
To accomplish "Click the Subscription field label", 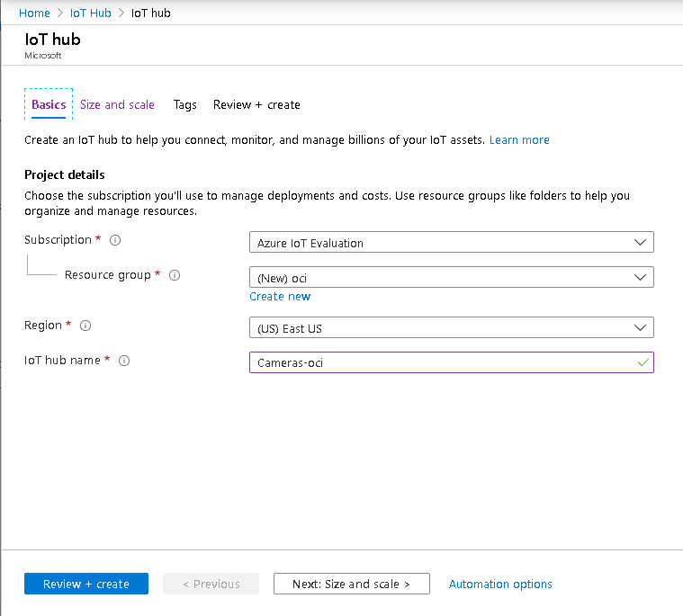I will [x=58, y=240].
